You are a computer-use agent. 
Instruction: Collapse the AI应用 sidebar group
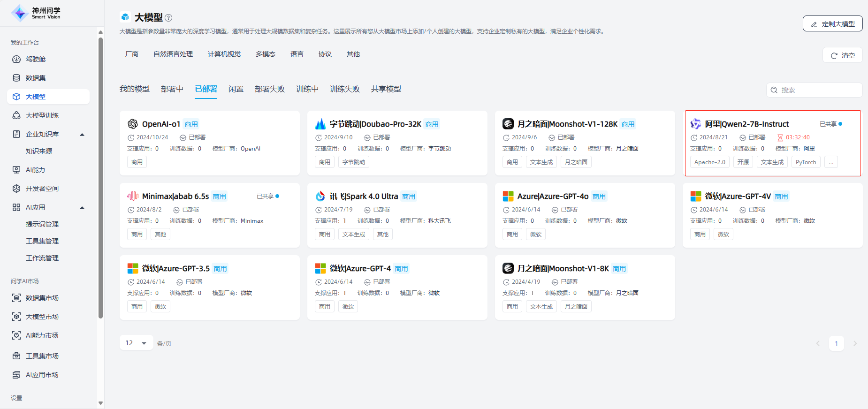[x=82, y=208]
